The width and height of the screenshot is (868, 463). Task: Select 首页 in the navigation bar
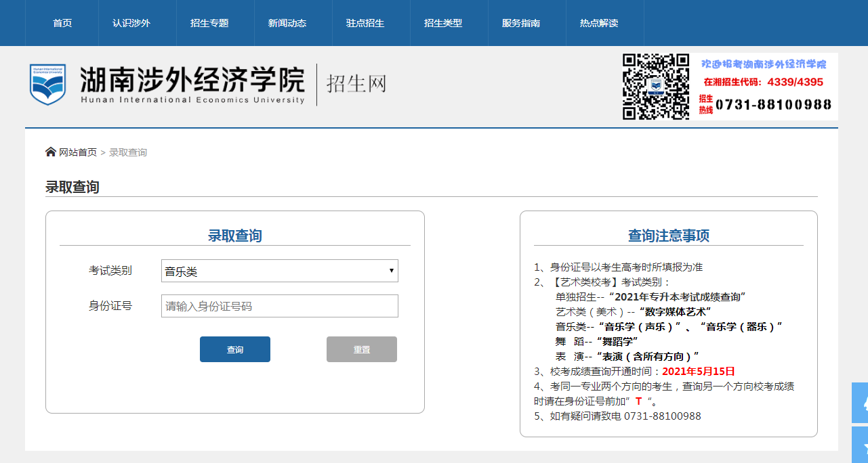click(62, 22)
